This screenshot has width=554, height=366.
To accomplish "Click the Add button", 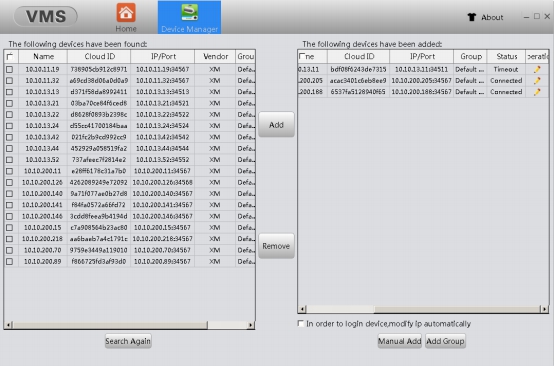I will click(x=276, y=124).
